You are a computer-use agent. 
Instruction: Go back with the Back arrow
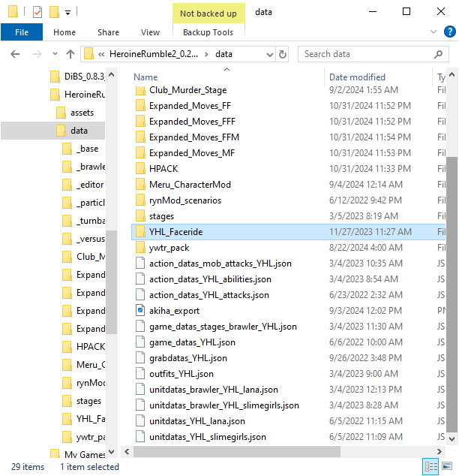click(x=15, y=54)
